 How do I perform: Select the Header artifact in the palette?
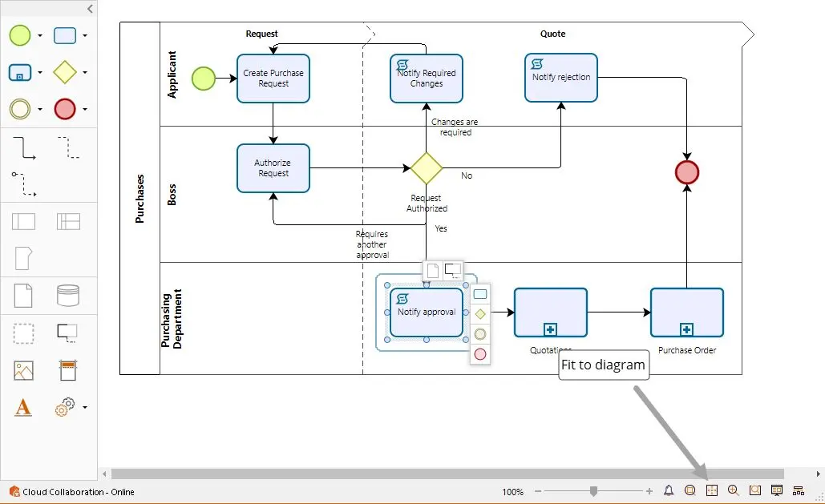[68, 370]
